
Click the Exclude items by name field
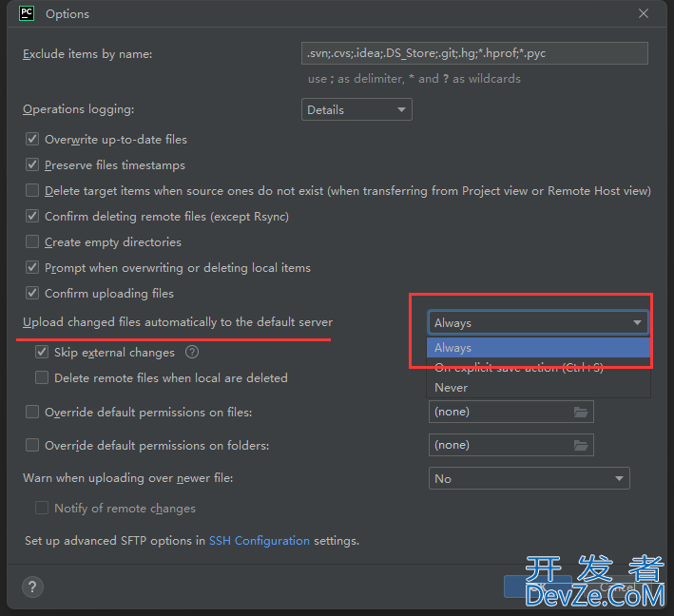[x=474, y=53]
